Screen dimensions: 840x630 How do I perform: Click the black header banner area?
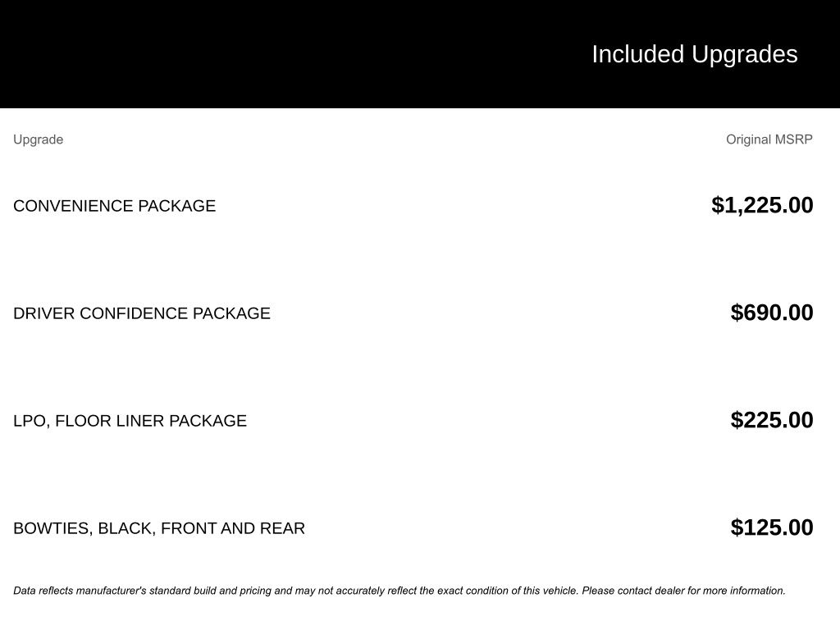pos(420,54)
